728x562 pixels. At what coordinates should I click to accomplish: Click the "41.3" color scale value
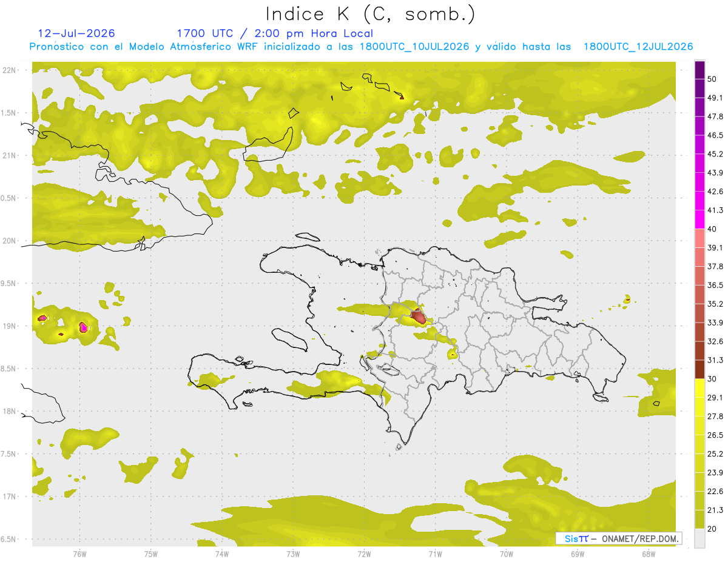pyautogui.click(x=715, y=210)
